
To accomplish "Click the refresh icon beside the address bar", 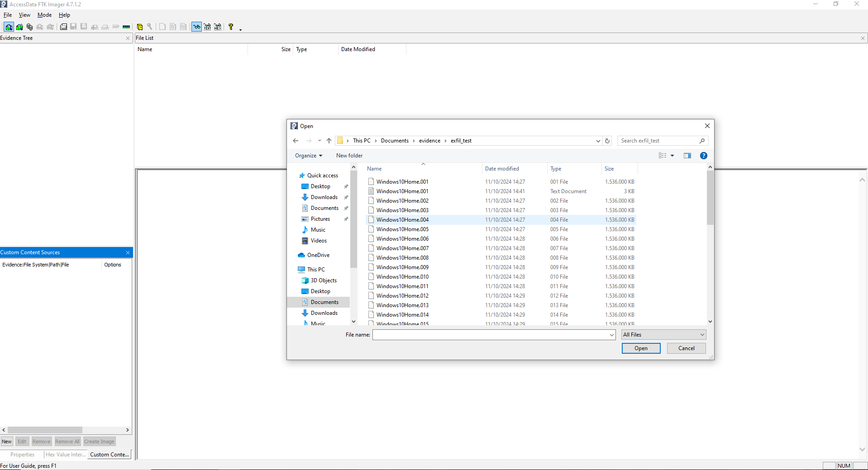I will pyautogui.click(x=607, y=141).
